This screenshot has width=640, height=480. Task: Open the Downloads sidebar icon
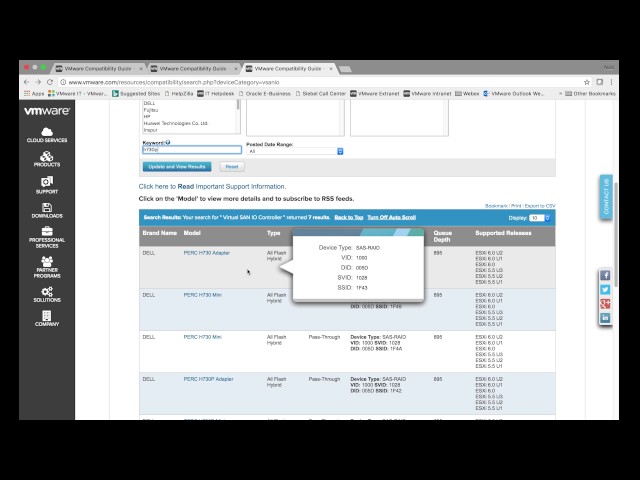tap(47, 211)
